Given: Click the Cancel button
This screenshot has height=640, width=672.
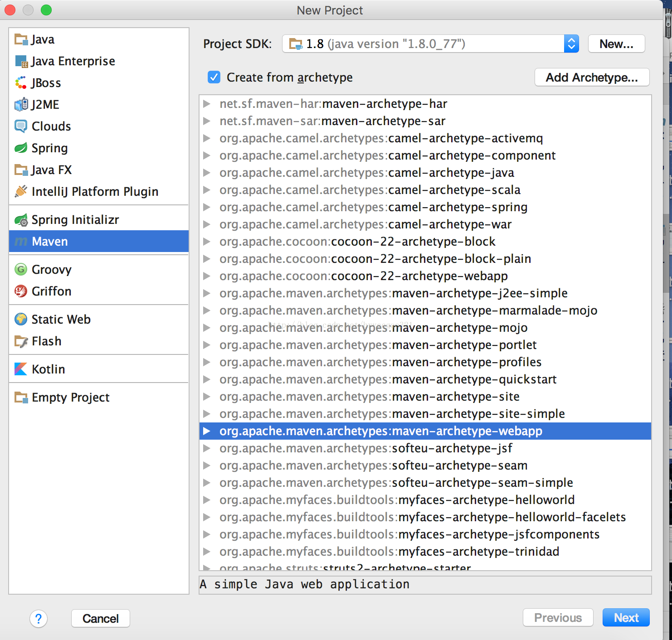Looking at the screenshot, I should point(101,619).
